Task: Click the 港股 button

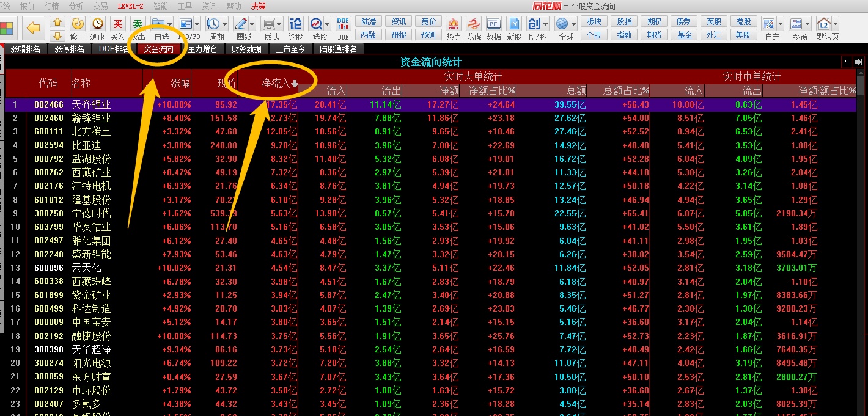Action: point(743,21)
